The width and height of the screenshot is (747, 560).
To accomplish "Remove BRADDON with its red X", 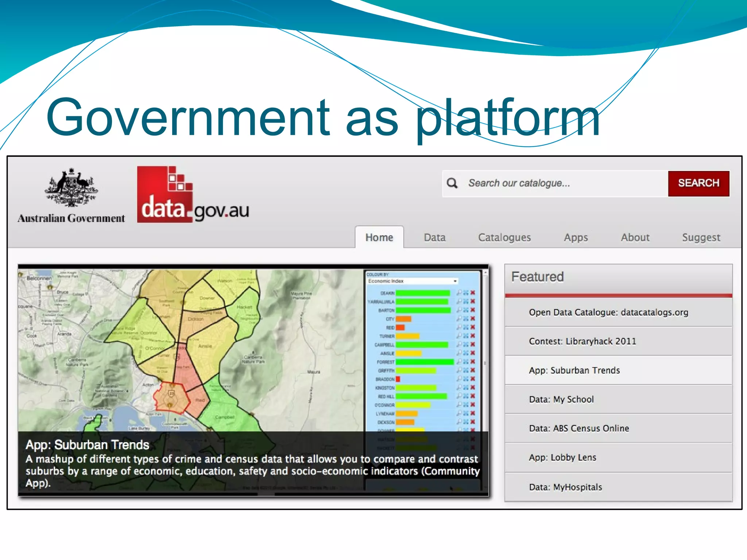I will click(473, 379).
